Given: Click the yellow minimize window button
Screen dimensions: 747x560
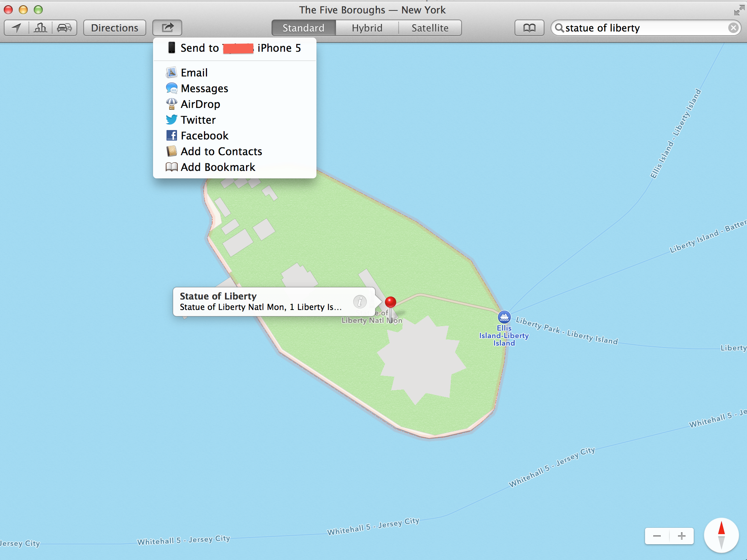Looking at the screenshot, I should click(23, 10).
